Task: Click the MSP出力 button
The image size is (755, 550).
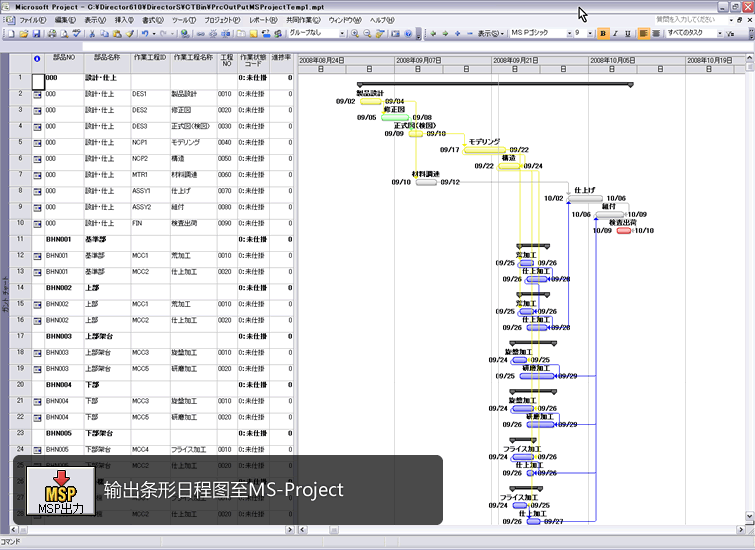Action: [61, 491]
